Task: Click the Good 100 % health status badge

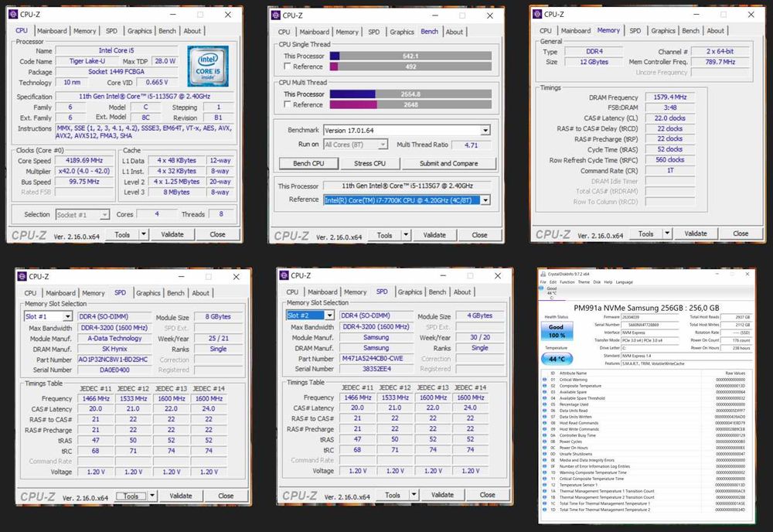Action: point(556,331)
